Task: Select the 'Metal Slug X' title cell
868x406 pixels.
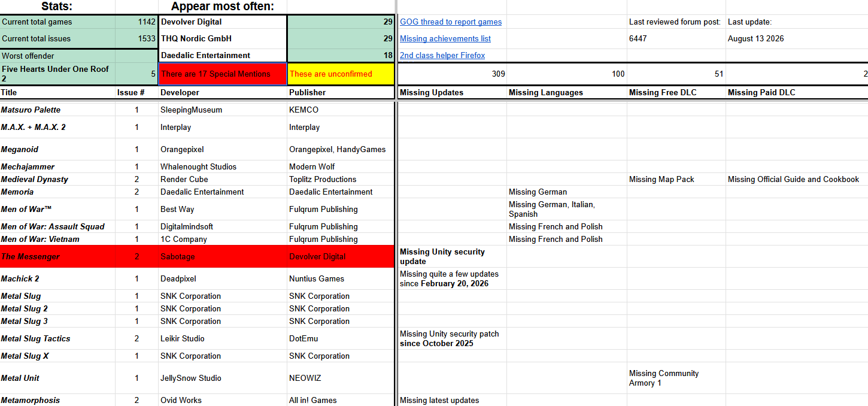Action: (57, 356)
